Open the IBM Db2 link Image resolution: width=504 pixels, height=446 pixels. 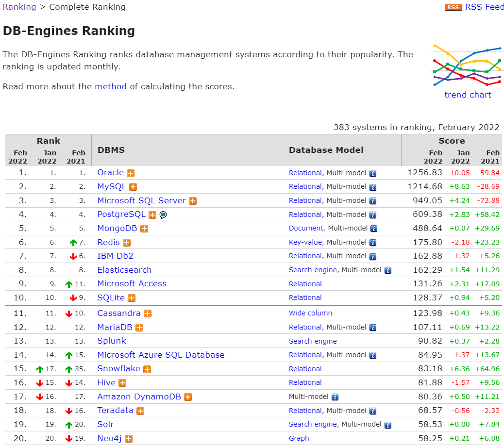click(116, 256)
